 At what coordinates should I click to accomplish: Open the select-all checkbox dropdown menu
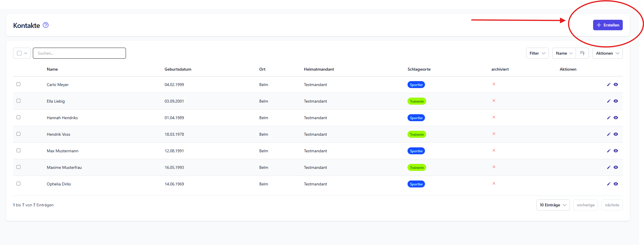pyautogui.click(x=26, y=53)
